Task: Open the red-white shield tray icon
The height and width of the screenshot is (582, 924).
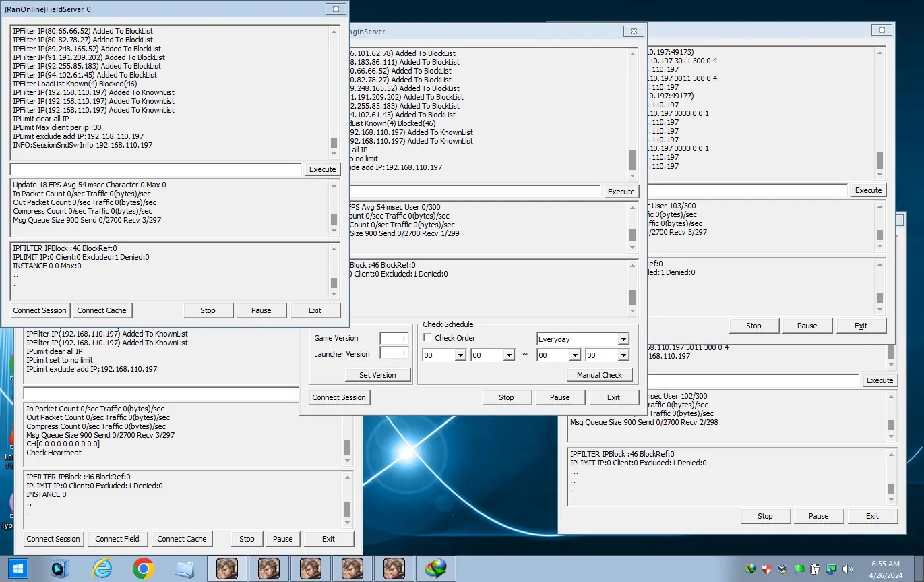Action: (x=766, y=569)
